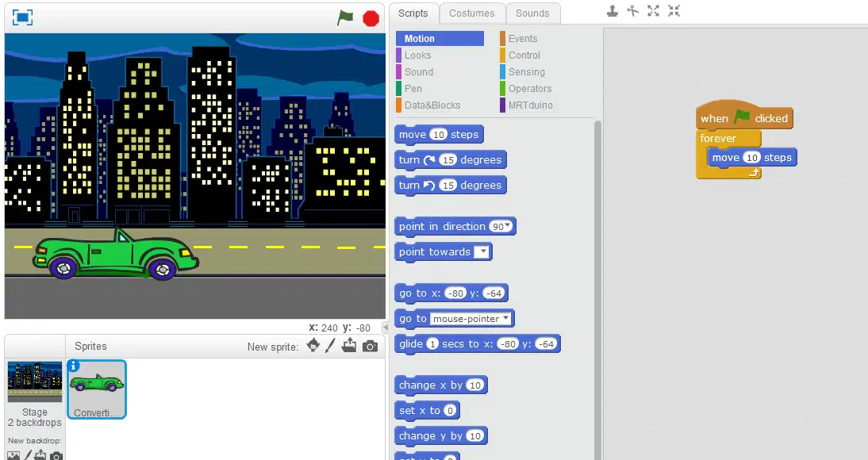Click the green car on stage
This screenshot has width=868, height=460.
tap(115, 255)
